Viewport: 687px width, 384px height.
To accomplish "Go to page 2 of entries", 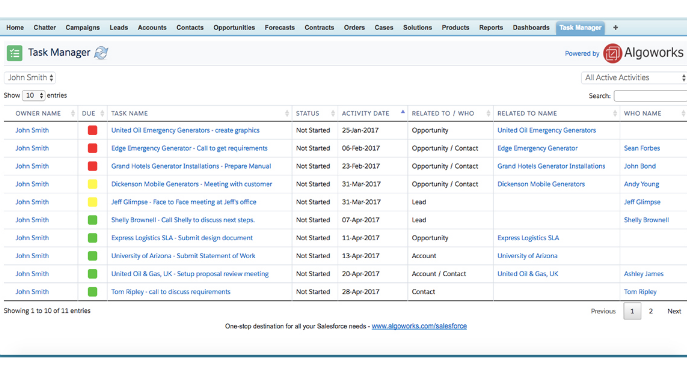I will pyautogui.click(x=651, y=311).
